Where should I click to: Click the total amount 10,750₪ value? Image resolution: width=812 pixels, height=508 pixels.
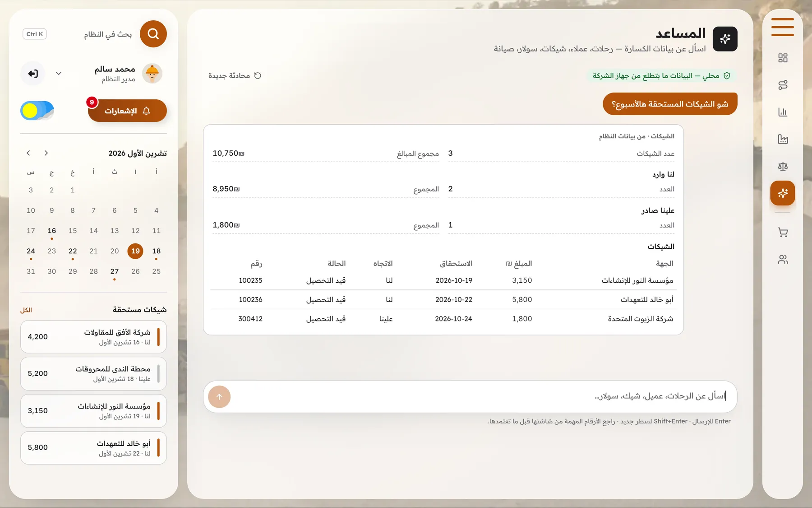pos(228,154)
